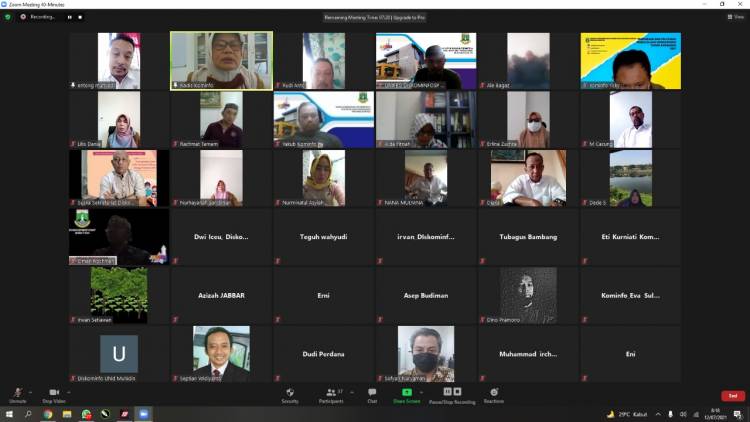Unmute the microphone
The image size is (750, 422).
pyautogui.click(x=18, y=395)
